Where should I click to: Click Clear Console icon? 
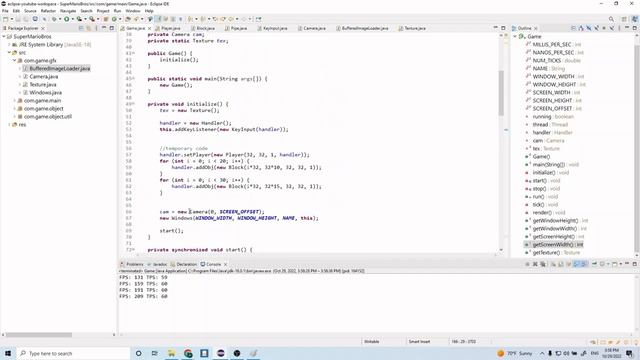553,264
